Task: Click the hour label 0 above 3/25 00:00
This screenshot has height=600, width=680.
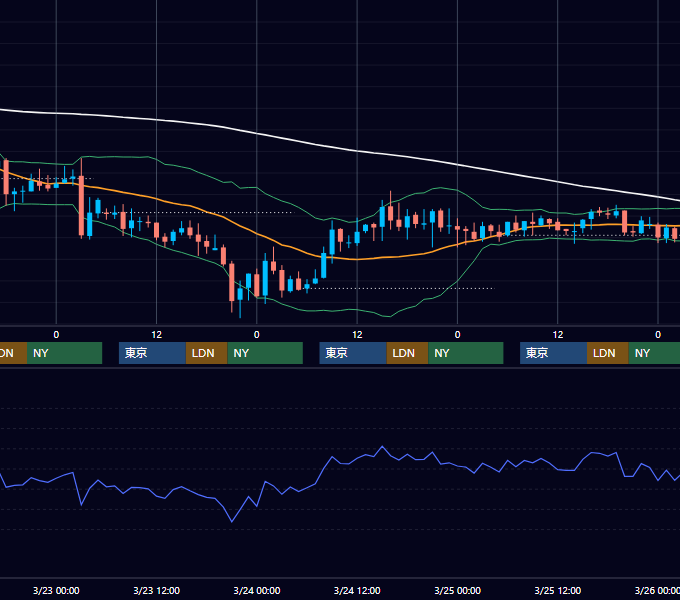Action: point(458,335)
